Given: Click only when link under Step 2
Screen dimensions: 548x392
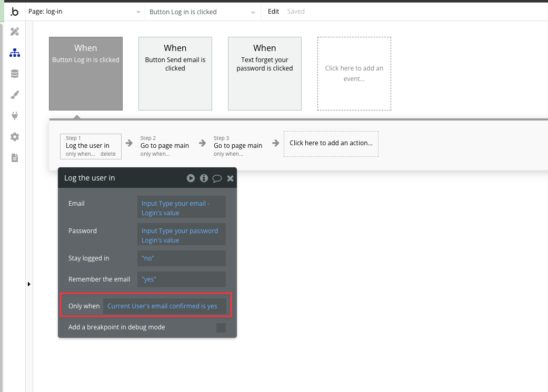Looking at the screenshot, I should coord(155,154).
